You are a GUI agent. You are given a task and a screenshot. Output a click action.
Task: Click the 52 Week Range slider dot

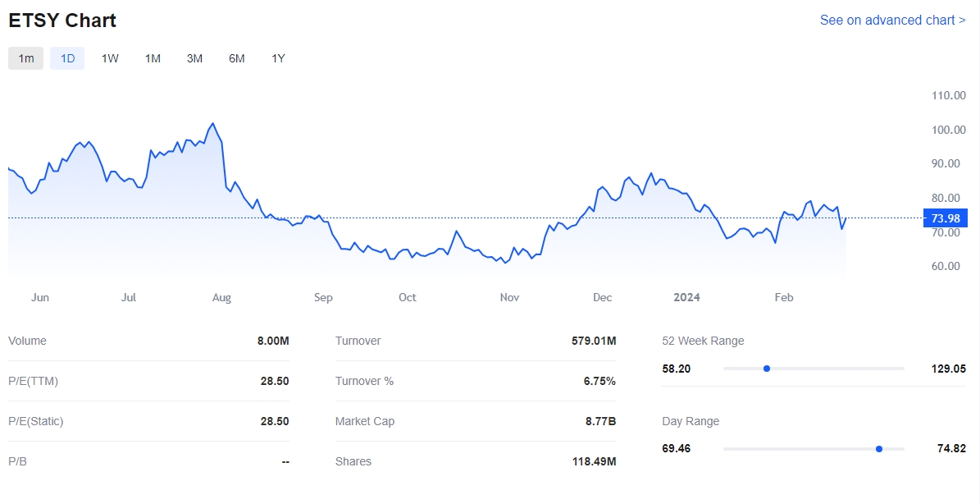767,369
